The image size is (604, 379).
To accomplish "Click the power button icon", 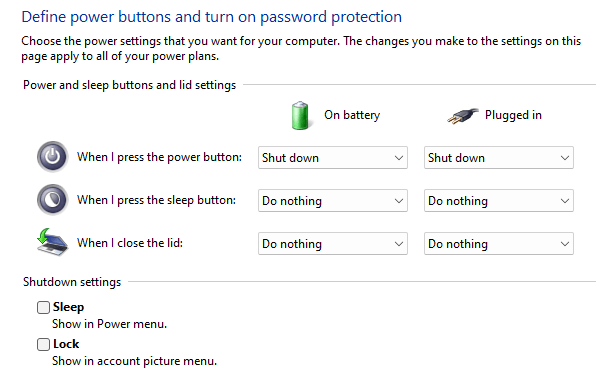I will [52, 157].
